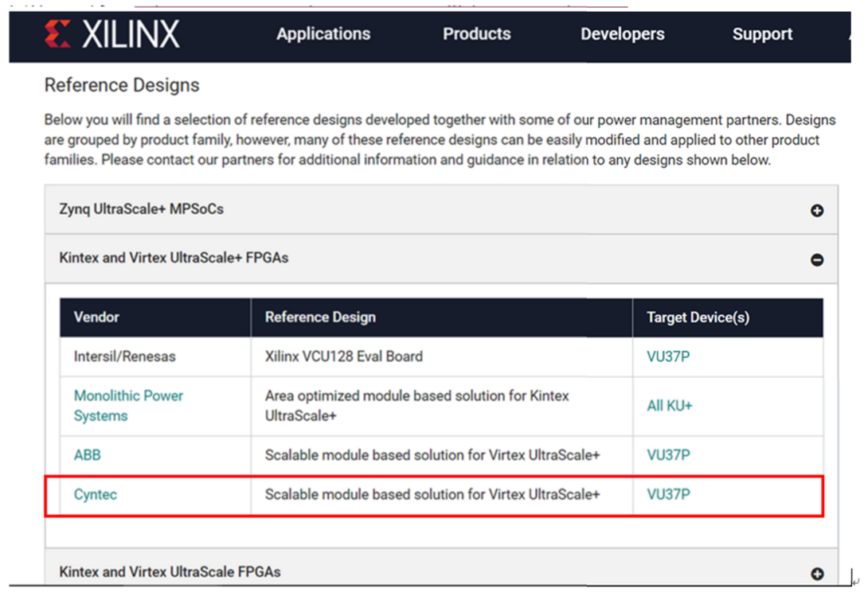Viewport: 868px width, 596px height.
Task: Click the Reference Design column header
Action: click(x=320, y=317)
